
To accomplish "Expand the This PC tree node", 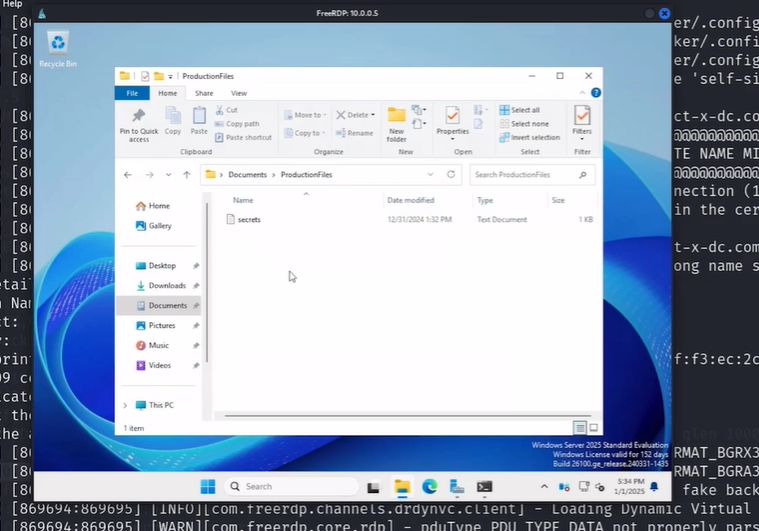I will coord(125,405).
